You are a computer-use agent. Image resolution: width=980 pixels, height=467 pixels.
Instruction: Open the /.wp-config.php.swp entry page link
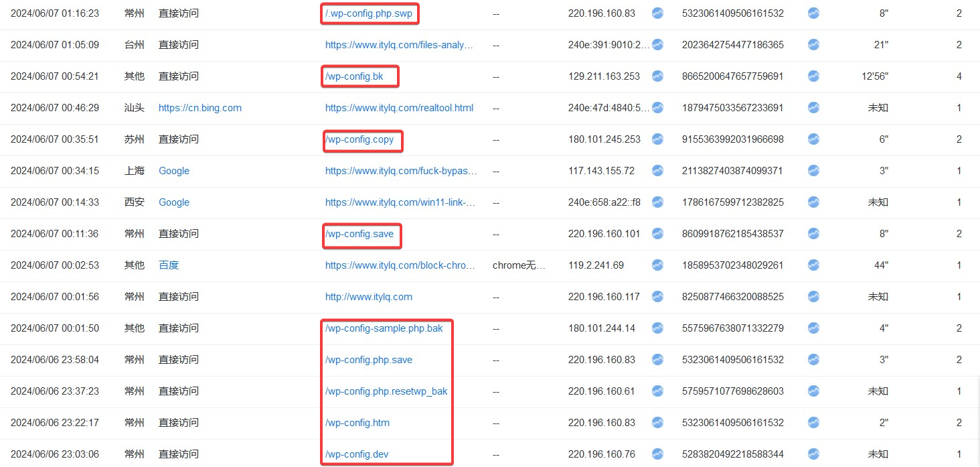pyautogui.click(x=368, y=13)
